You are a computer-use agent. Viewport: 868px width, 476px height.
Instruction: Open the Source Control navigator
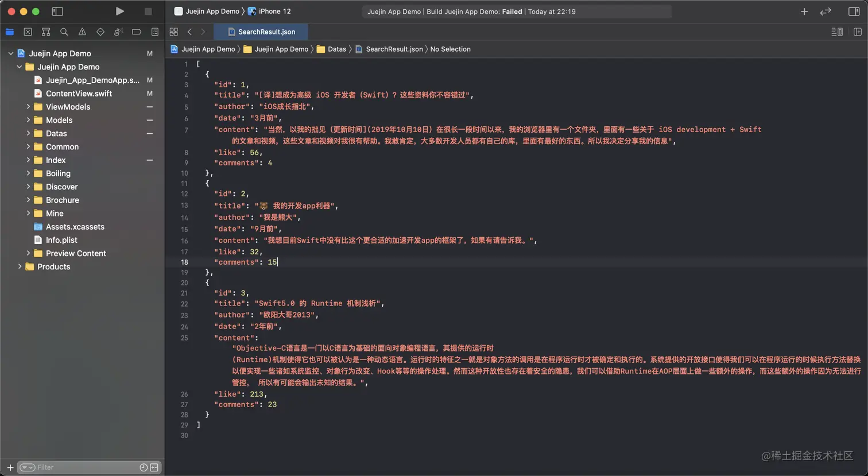click(x=28, y=32)
